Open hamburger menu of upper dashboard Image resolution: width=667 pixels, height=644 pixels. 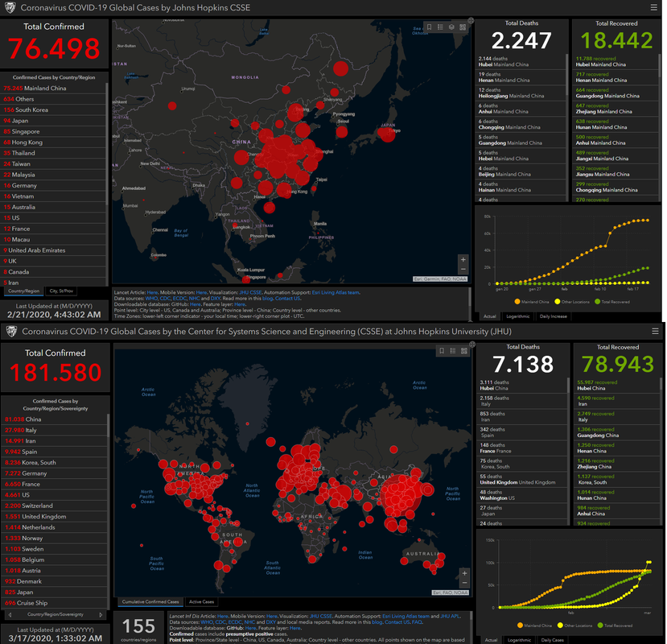[x=653, y=7]
